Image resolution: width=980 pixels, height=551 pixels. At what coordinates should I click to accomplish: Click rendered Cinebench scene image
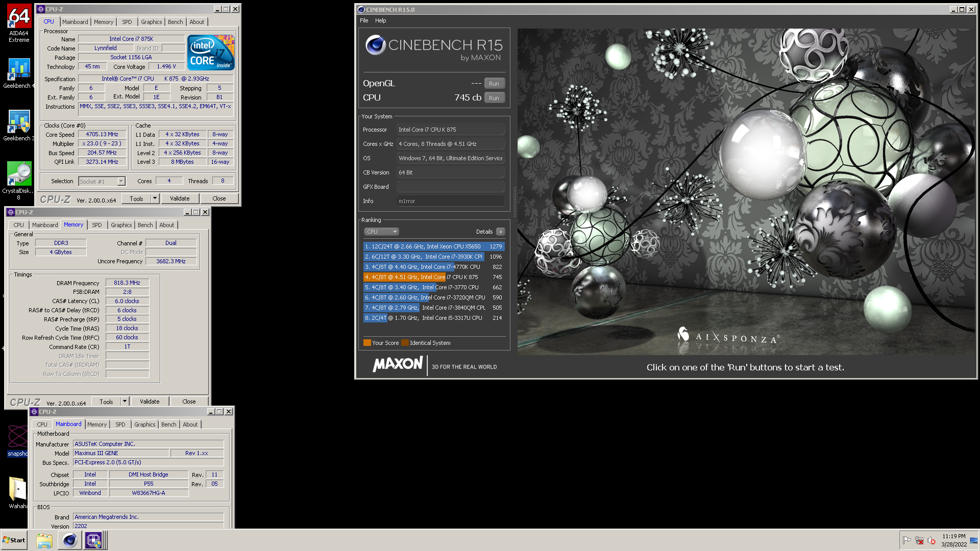pyautogui.click(x=746, y=191)
